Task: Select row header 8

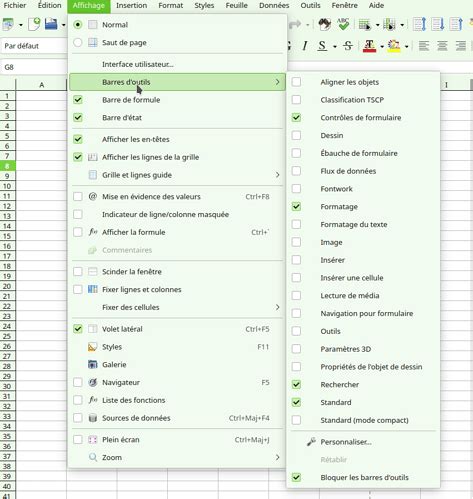Action: tap(7, 166)
